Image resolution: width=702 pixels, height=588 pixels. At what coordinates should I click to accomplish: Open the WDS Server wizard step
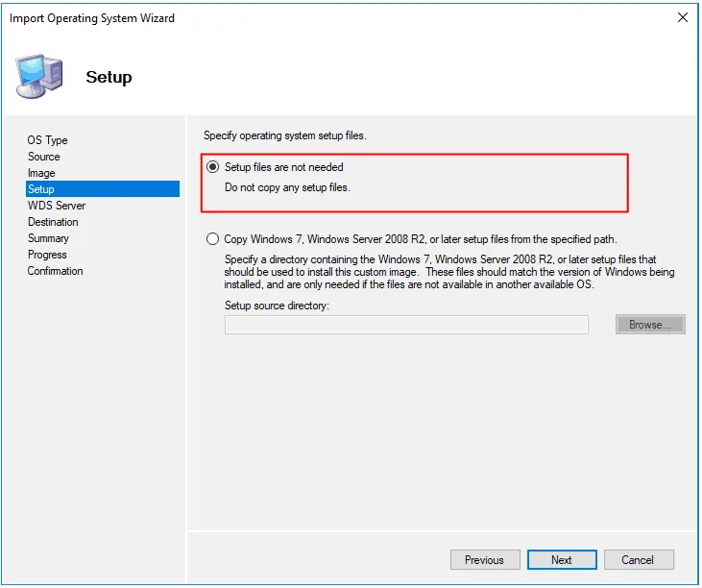57,206
